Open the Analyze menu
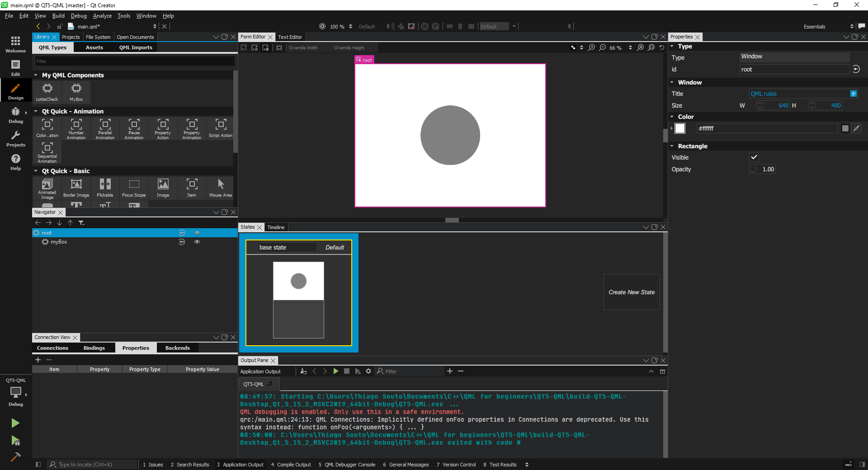The image size is (868, 470). [102, 16]
